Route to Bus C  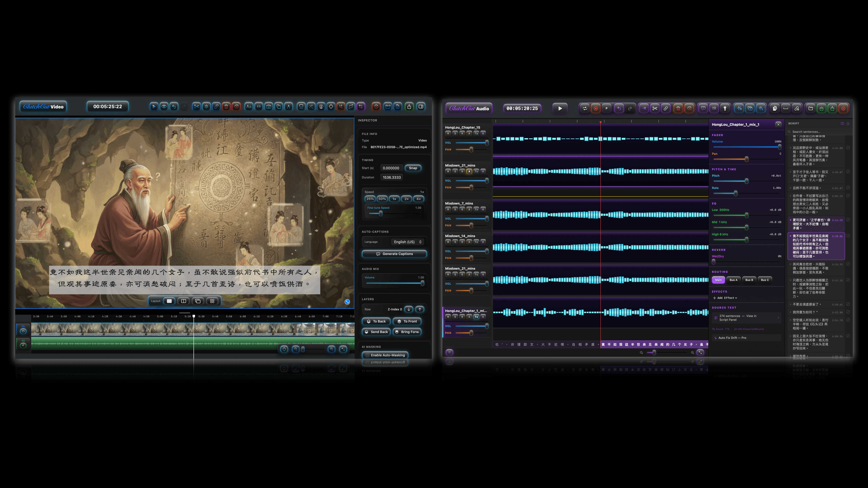tap(765, 280)
